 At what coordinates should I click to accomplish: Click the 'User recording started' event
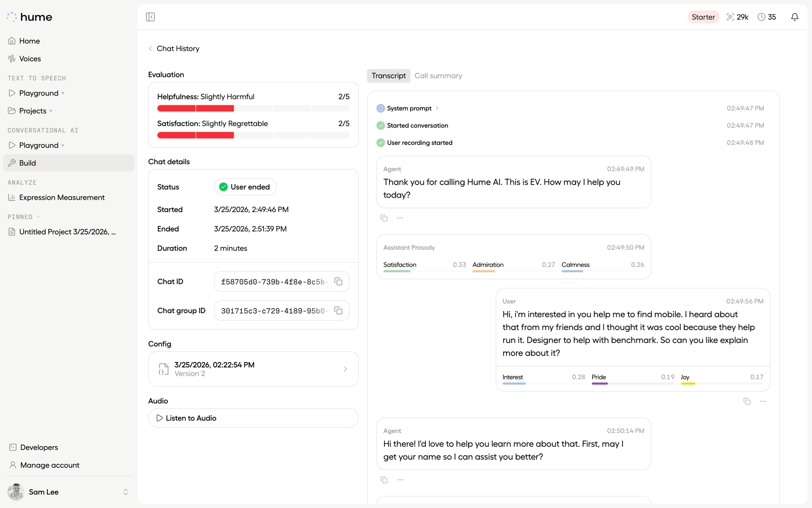click(420, 143)
